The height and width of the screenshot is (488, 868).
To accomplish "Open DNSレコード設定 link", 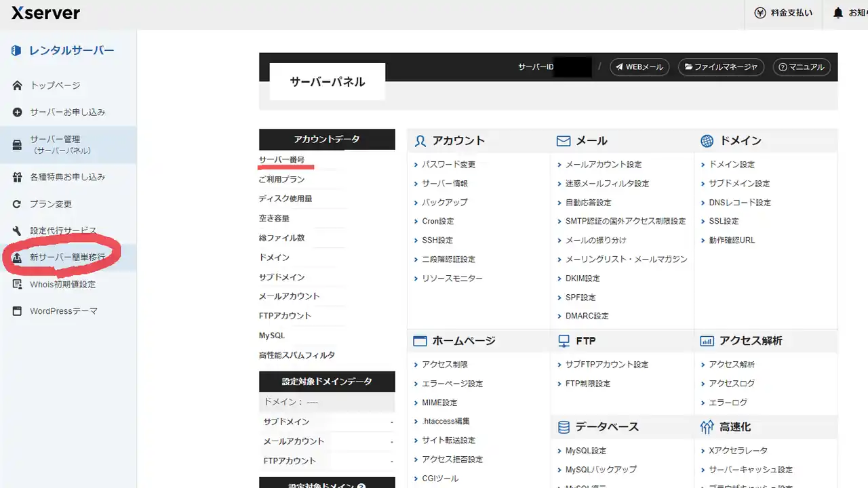I will pyautogui.click(x=740, y=203).
